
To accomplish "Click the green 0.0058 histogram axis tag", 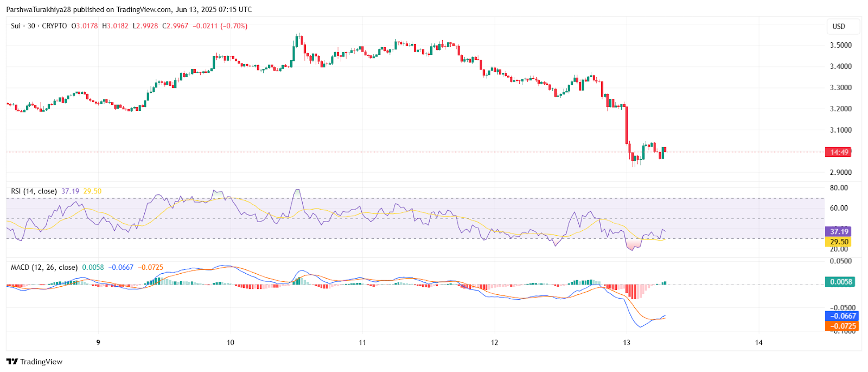I will coord(840,282).
